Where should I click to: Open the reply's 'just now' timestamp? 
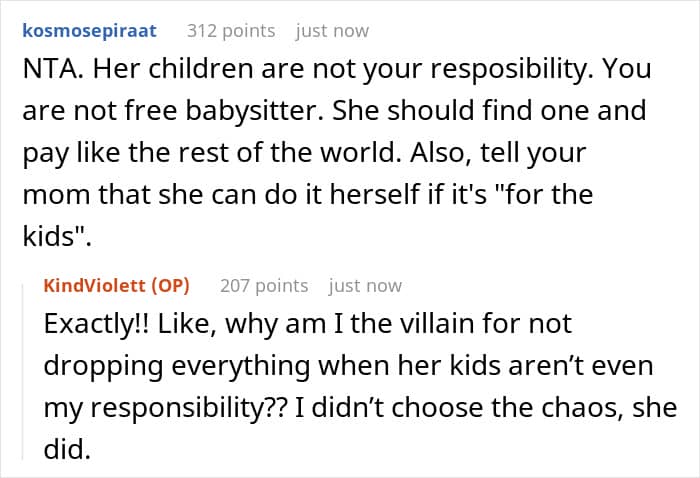pyautogui.click(x=365, y=286)
